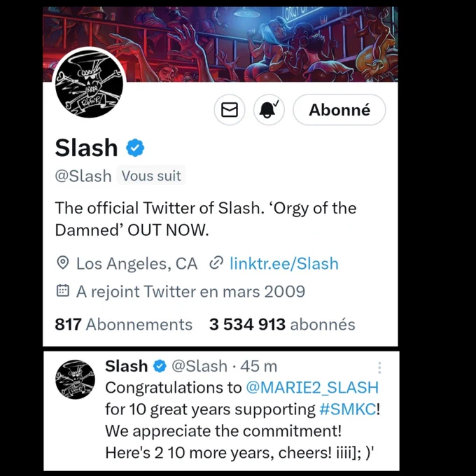Open the tweet's 45 m timestamp
Image resolution: width=476 pixels, height=476 pixels.
[258, 366]
